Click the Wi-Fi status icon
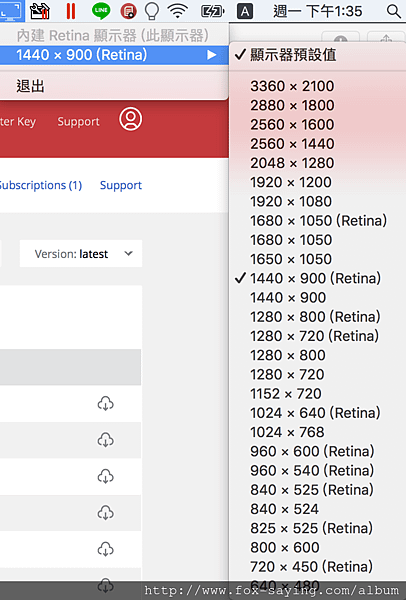The image size is (406, 600). coord(178,11)
